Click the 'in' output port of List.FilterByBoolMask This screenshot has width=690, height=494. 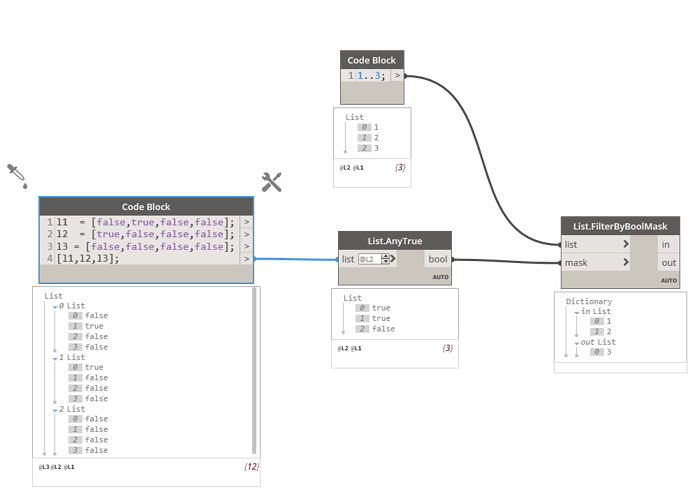pyautogui.click(x=665, y=245)
